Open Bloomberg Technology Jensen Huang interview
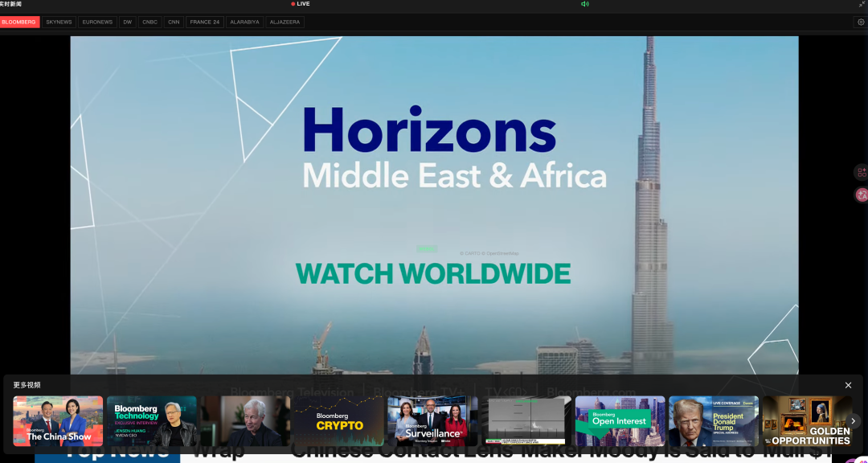This screenshot has height=463, width=868. (152, 421)
